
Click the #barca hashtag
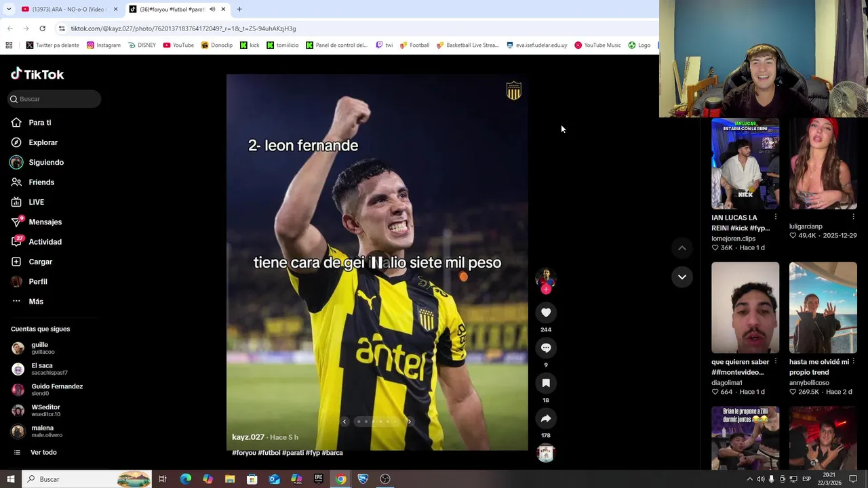pyautogui.click(x=332, y=453)
